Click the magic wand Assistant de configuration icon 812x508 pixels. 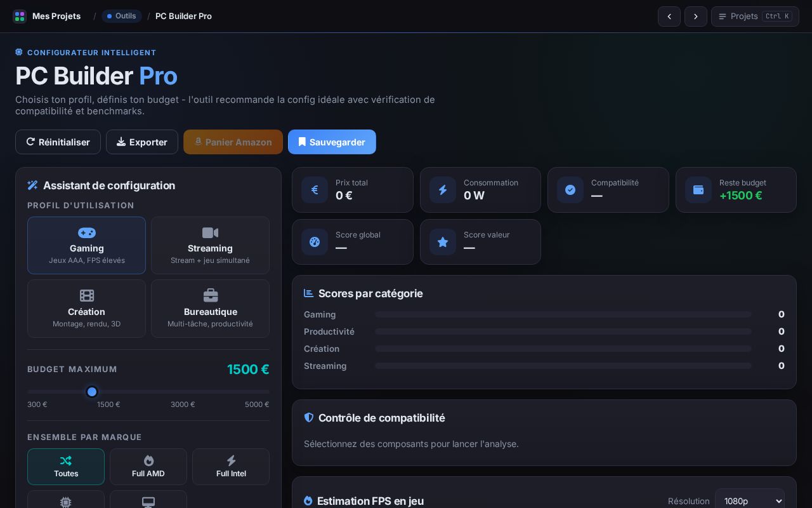(x=33, y=185)
